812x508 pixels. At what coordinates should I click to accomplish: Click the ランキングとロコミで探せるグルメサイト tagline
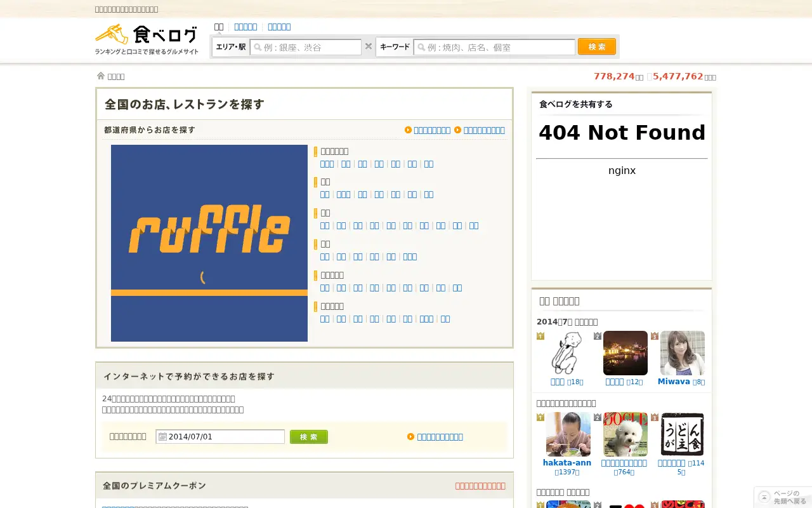(x=147, y=51)
